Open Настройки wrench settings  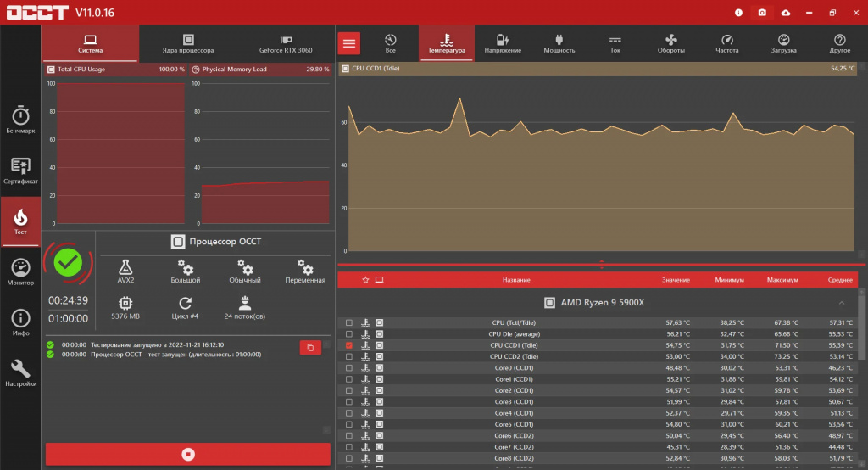pyautogui.click(x=20, y=373)
